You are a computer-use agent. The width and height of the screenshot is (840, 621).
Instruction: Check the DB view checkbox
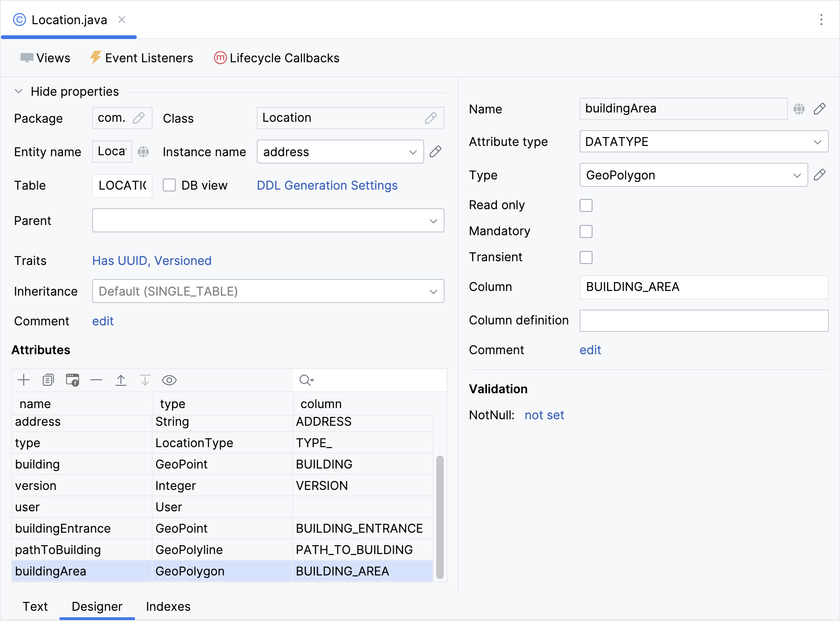169,185
